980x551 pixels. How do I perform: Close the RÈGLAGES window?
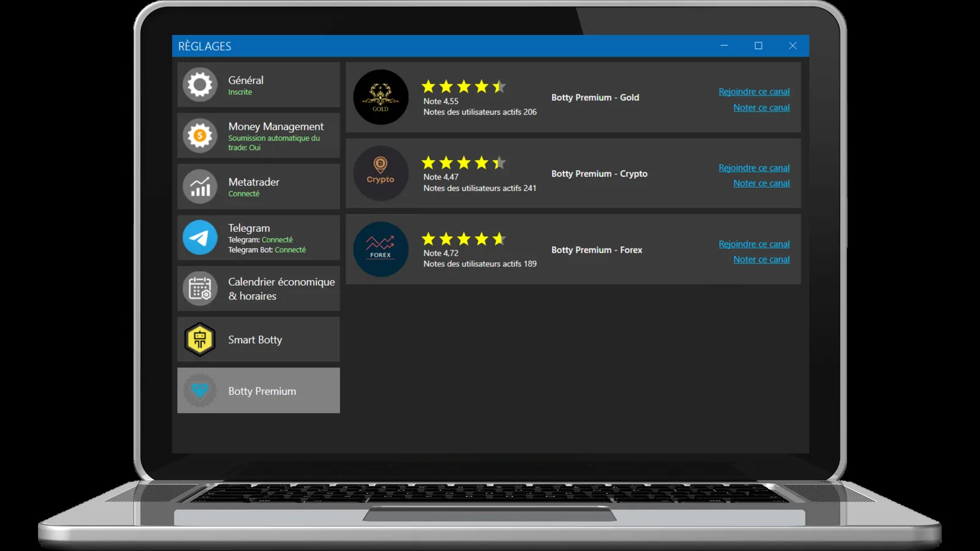793,46
